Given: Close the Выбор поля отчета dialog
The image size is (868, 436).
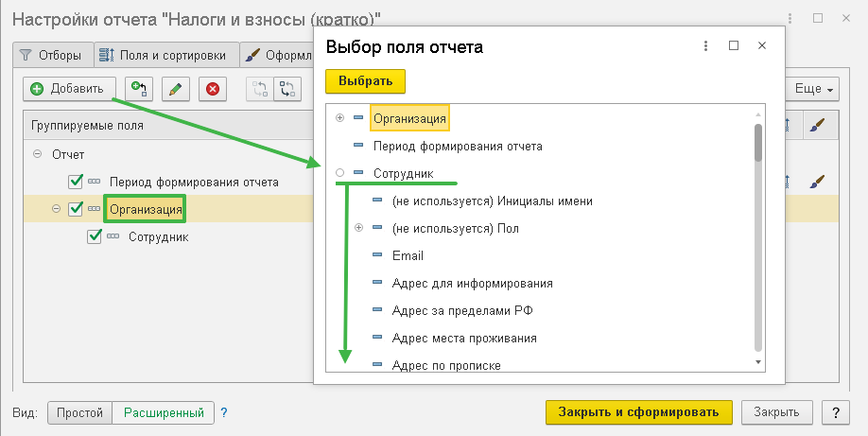Looking at the screenshot, I should [x=762, y=46].
